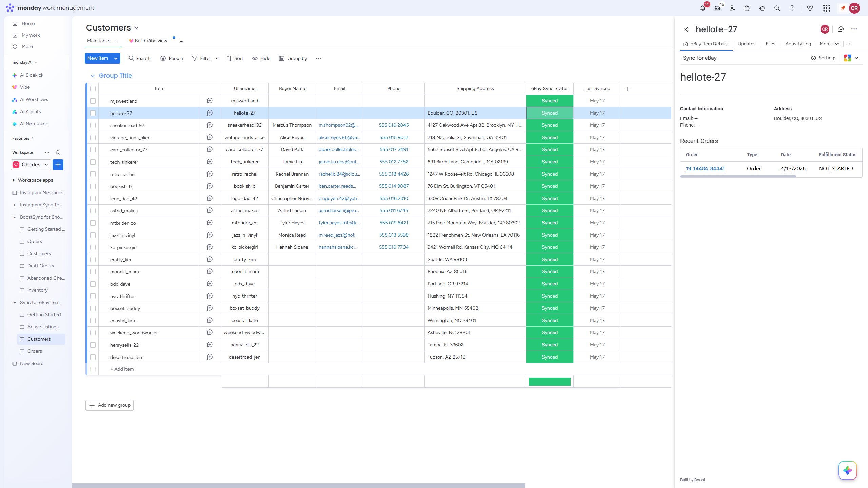
Task: Click the New item button
Action: (98, 58)
